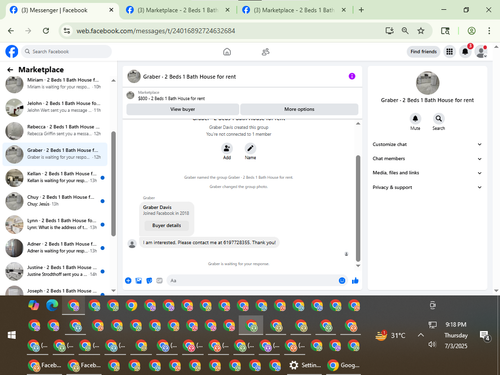Open the clock and date panel
Screen dimensions: 500x375
pos(456,335)
